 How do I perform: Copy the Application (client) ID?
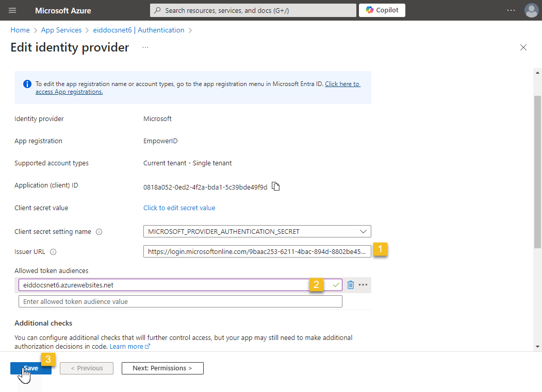pos(276,186)
